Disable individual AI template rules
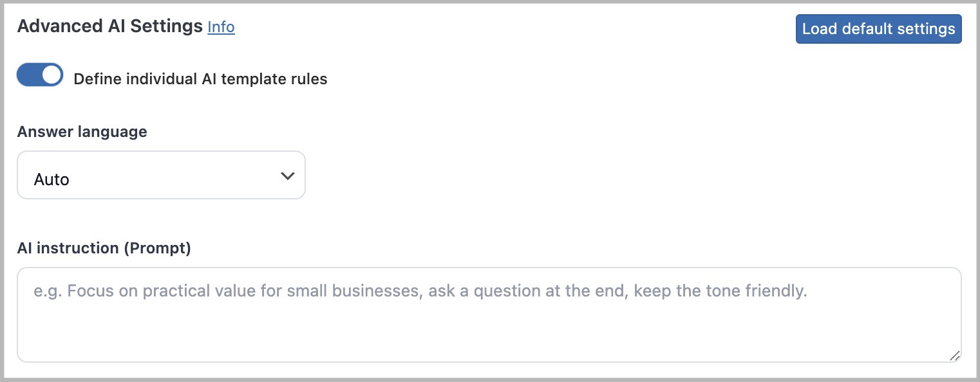The height and width of the screenshot is (382, 980). coord(40,75)
